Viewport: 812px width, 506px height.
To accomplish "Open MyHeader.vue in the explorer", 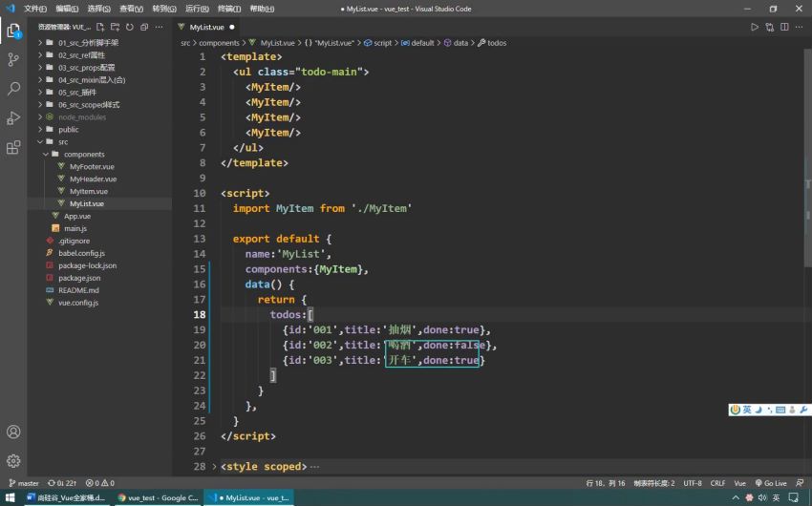I will click(x=93, y=179).
